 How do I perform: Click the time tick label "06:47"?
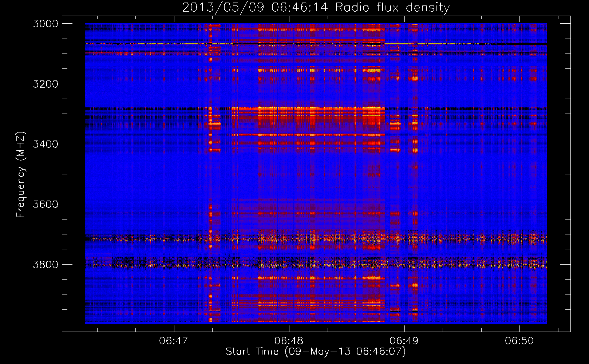click(x=174, y=341)
